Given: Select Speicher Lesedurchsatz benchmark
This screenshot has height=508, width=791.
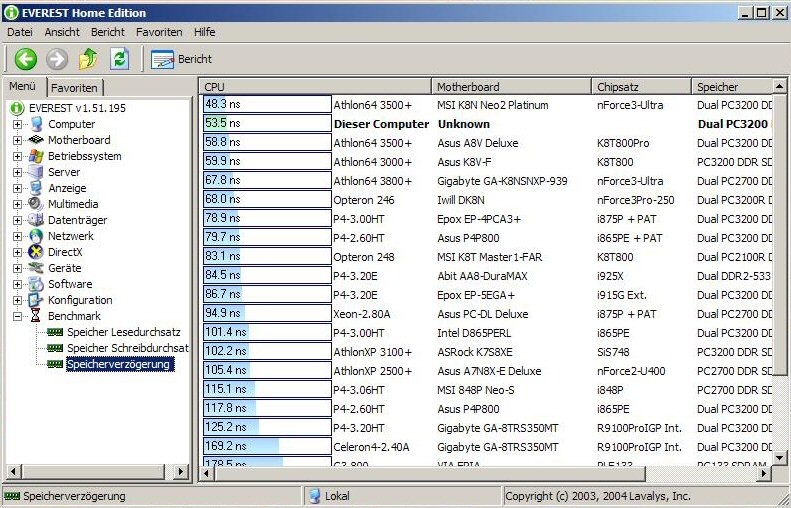Looking at the screenshot, I should (x=124, y=332).
